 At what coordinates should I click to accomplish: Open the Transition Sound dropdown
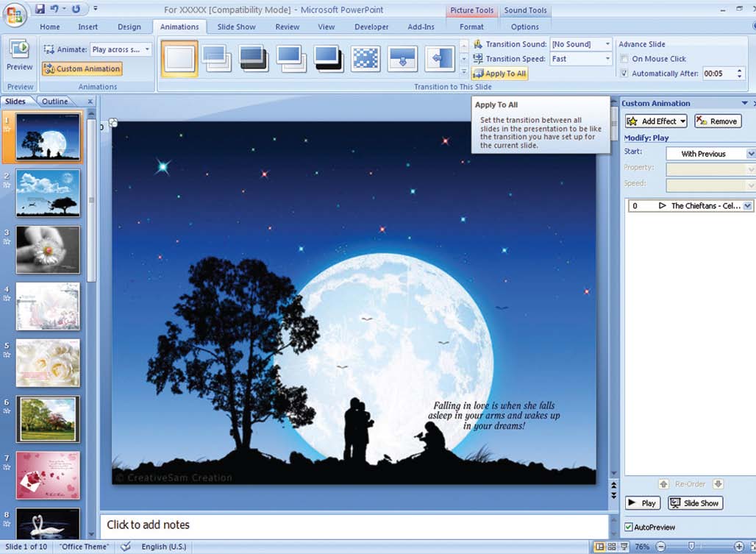click(606, 44)
